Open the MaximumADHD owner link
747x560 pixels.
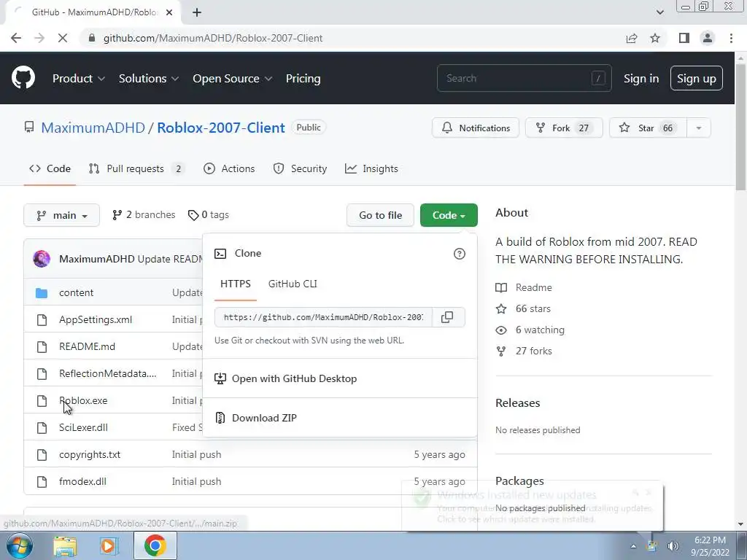pos(93,128)
